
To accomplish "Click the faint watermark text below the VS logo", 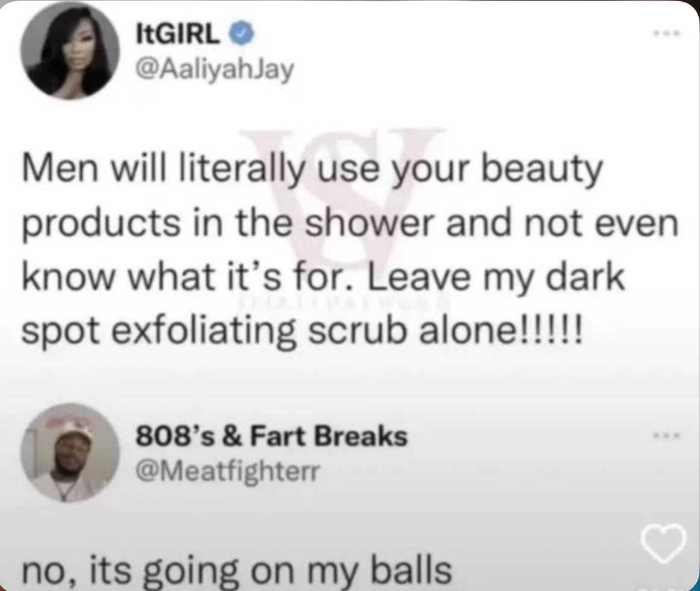I will tap(340, 304).
